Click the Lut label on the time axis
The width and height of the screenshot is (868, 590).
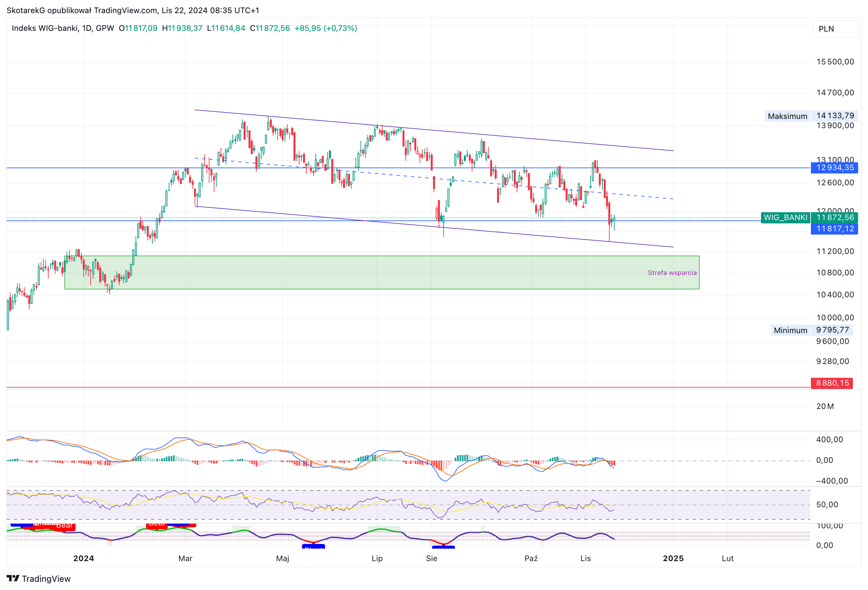click(727, 558)
